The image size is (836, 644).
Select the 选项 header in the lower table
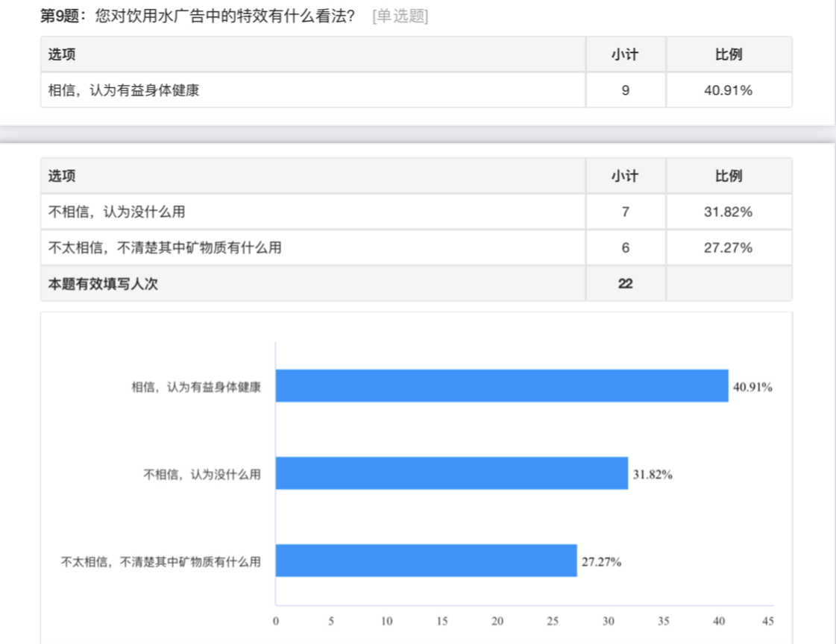pyautogui.click(x=62, y=176)
